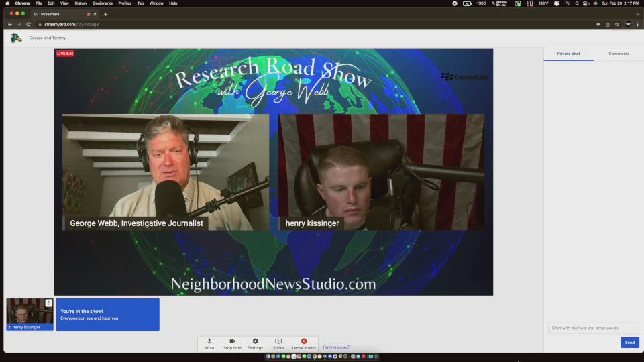The image size is (644, 362).
Task: Go back in browser history
Action: (10, 24)
